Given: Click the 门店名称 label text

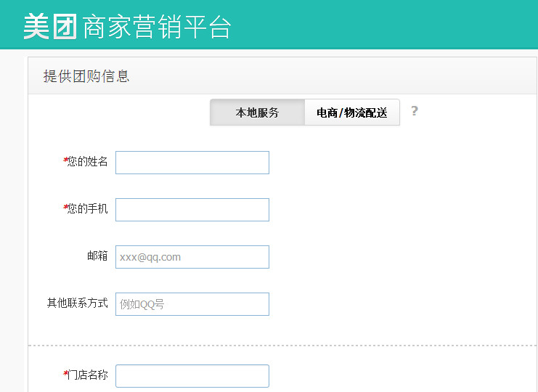Looking at the screenshot, I should pos(88,375).
